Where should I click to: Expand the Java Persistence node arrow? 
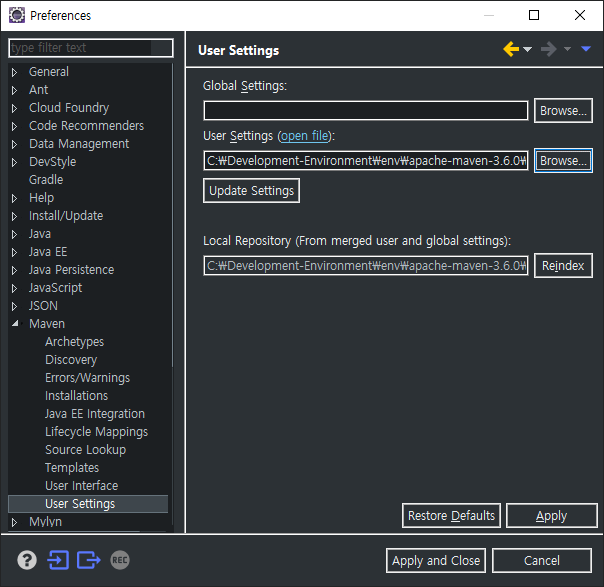coord(15,270)
